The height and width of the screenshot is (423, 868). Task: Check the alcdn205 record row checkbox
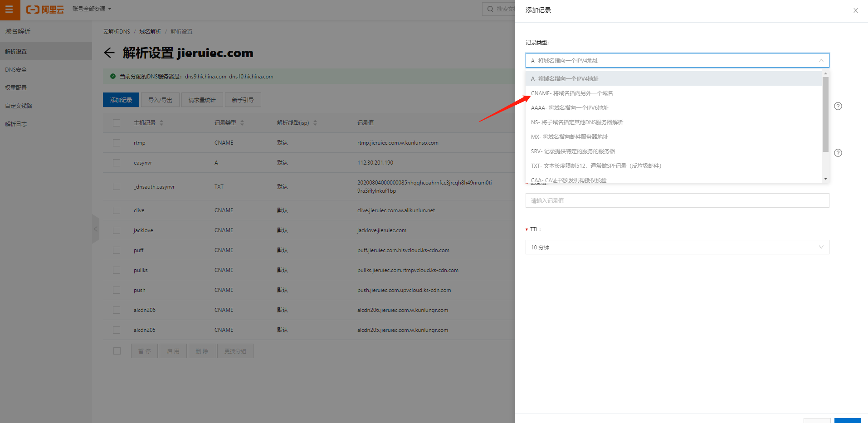point(117,330)
